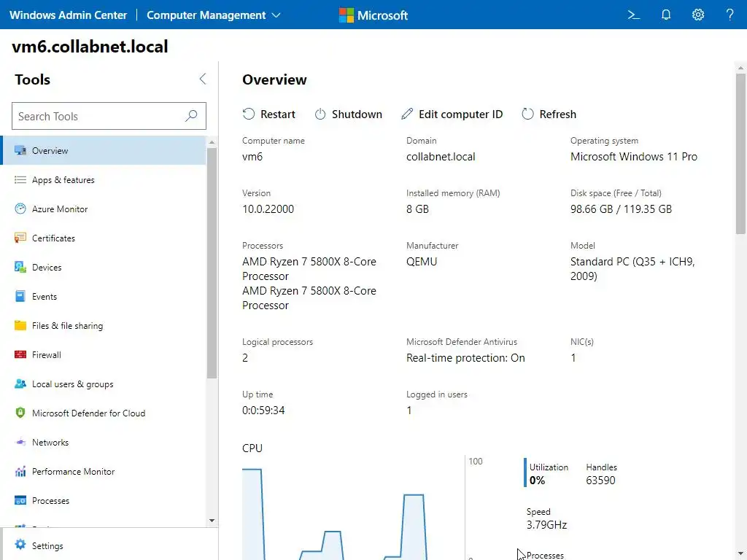Click the search magnifier icon
The height and width of the screenshot is (560, 747).
coord(191,116)
